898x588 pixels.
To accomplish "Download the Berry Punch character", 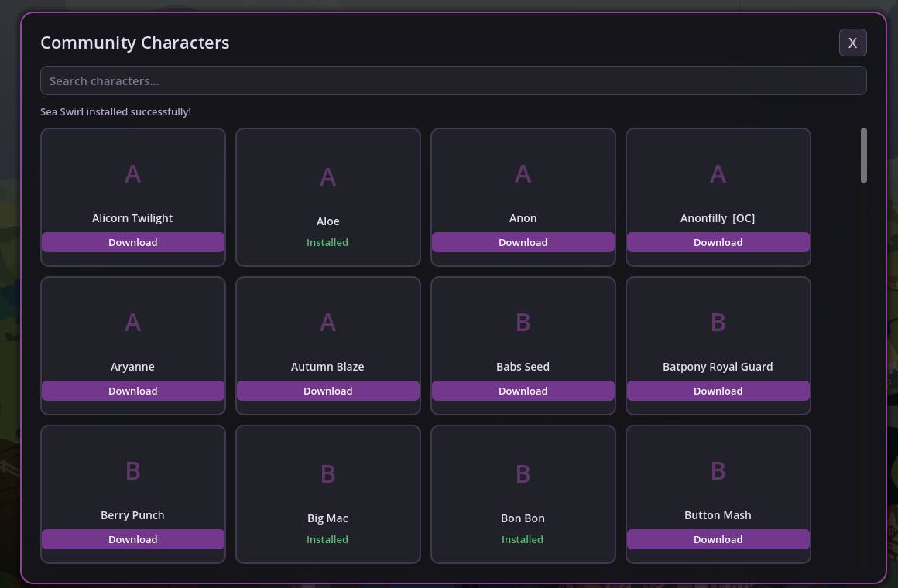I will (x=133, y=539).
